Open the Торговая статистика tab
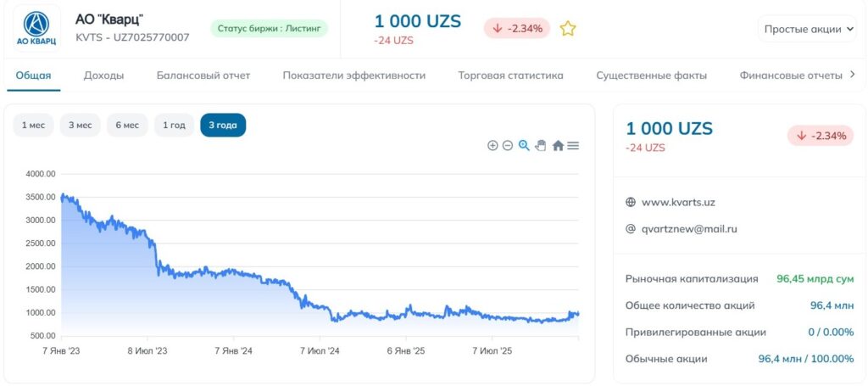The image size is (868, 386). 510,76
